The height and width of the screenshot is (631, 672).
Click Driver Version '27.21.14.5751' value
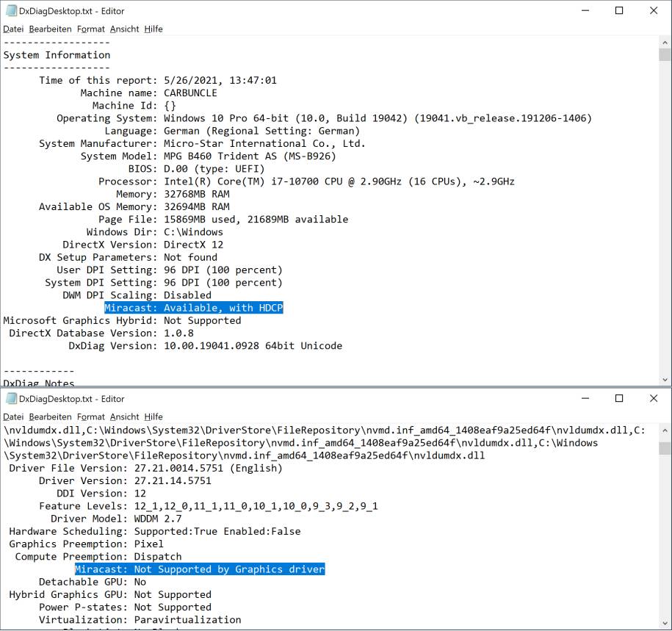tap(173, 481)
